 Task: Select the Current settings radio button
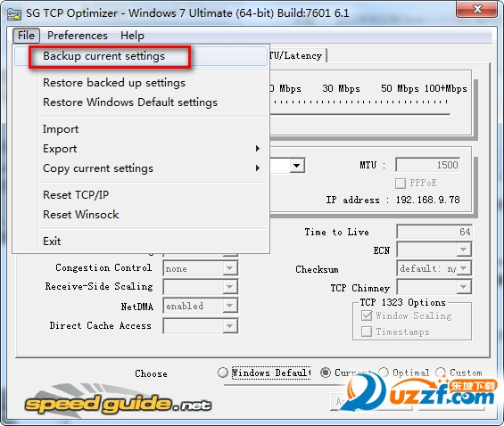click(x=326, y=373)
